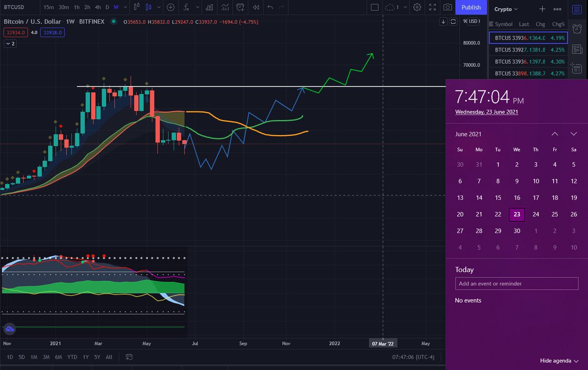
Task: Undo the last chart action
Action: coord(270,7)
